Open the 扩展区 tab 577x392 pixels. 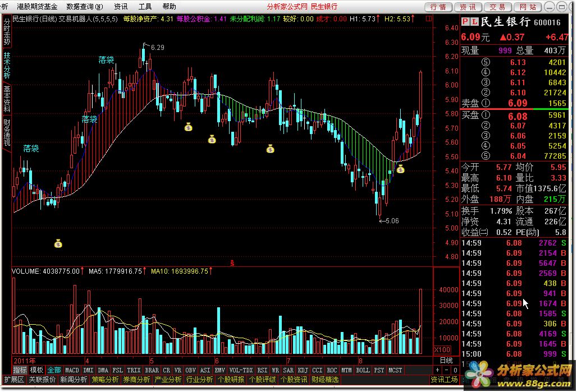pos(14,380)
